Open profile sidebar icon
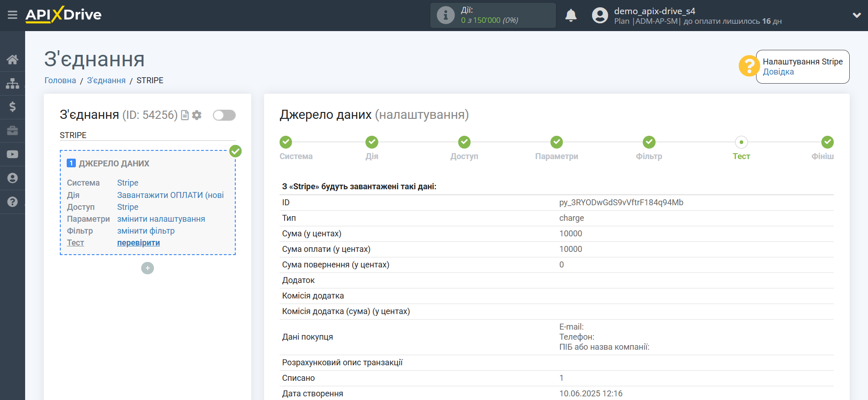This screenshot has width=868, height=400. (12, 178)
